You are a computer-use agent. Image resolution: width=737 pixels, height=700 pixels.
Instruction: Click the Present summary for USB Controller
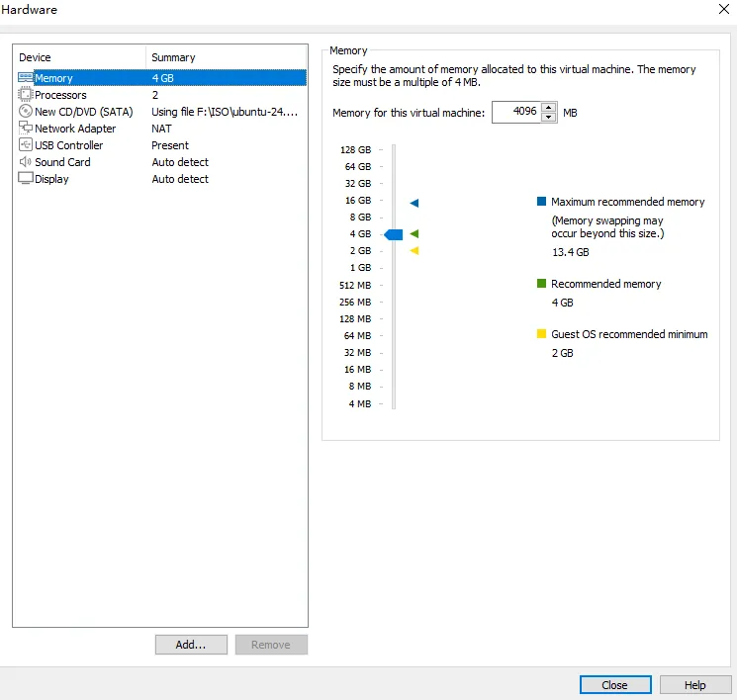(170, 145)
